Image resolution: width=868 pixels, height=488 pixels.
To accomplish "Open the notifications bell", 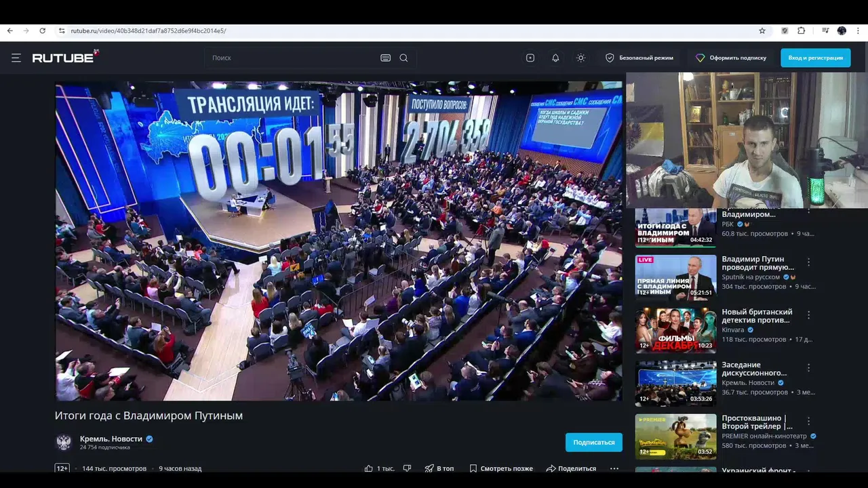I will pyautogui.click(x=555, y=58).
